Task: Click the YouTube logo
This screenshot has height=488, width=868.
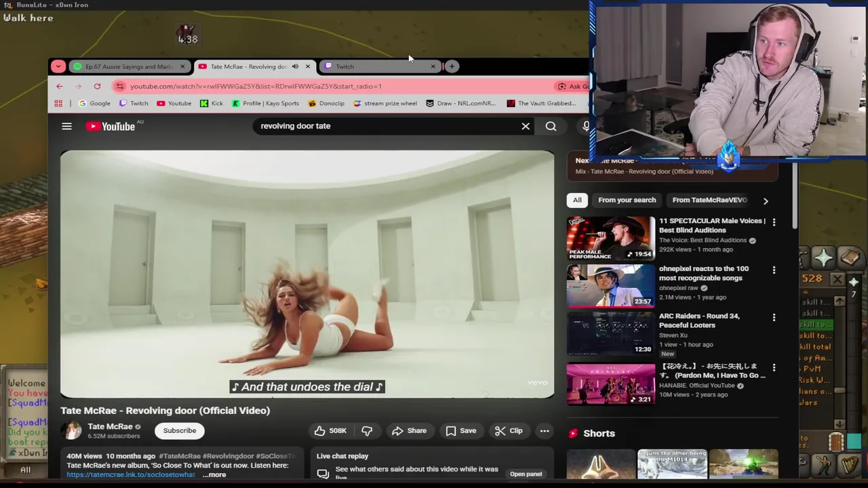Action: tap(111, 126)
